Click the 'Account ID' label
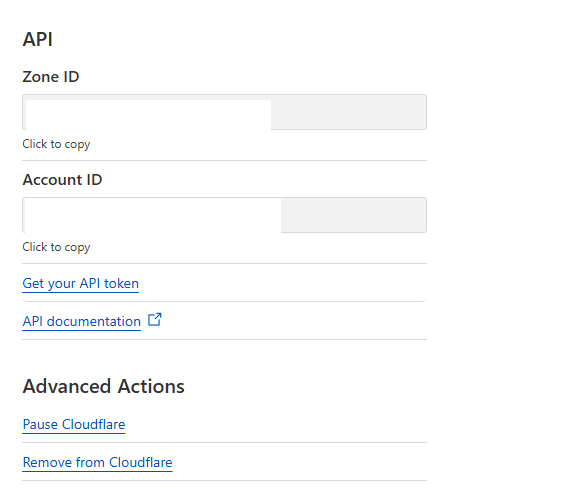 click(62, 180)
